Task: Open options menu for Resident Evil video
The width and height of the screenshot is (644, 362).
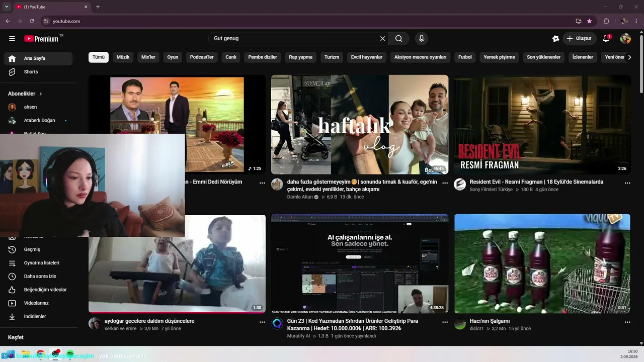Action: coord(627,183)
